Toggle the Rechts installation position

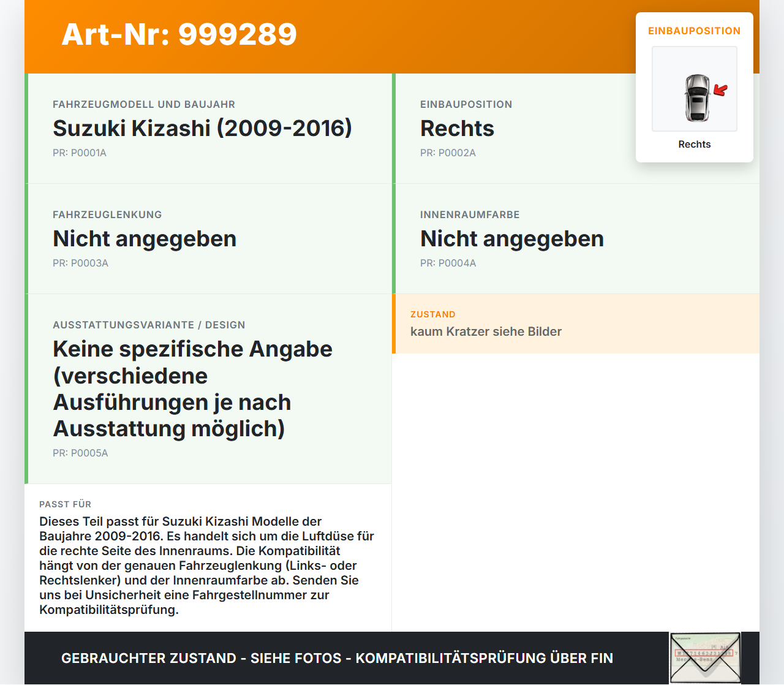[x=457, y=129]
